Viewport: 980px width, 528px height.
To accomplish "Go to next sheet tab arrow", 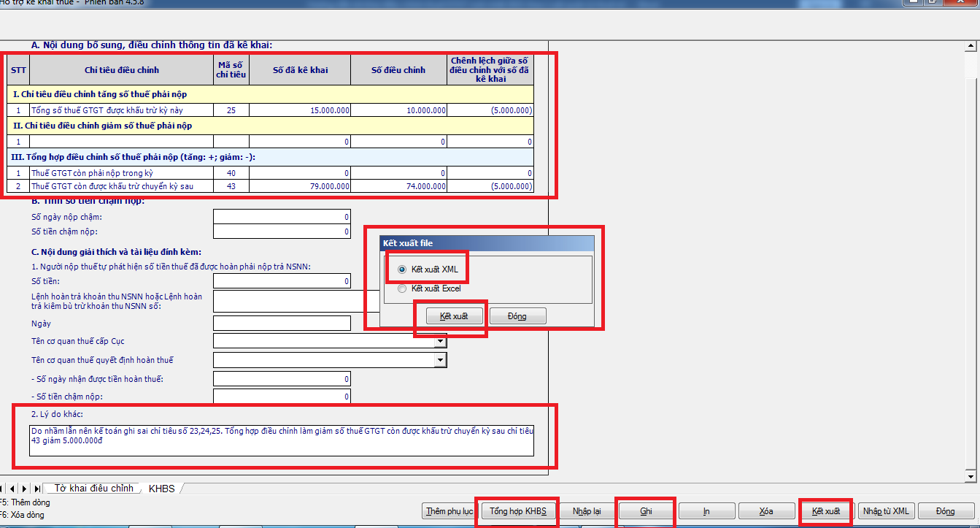I will (24, 488).
